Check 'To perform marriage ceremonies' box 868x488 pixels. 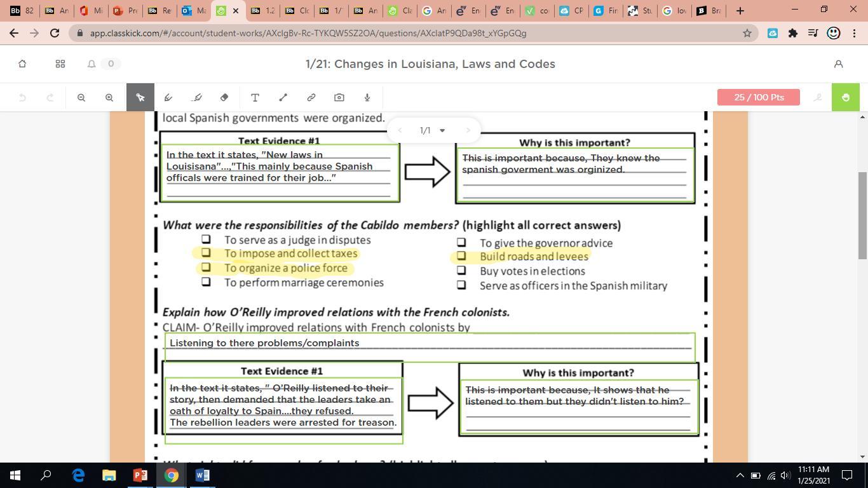point(206,281)
